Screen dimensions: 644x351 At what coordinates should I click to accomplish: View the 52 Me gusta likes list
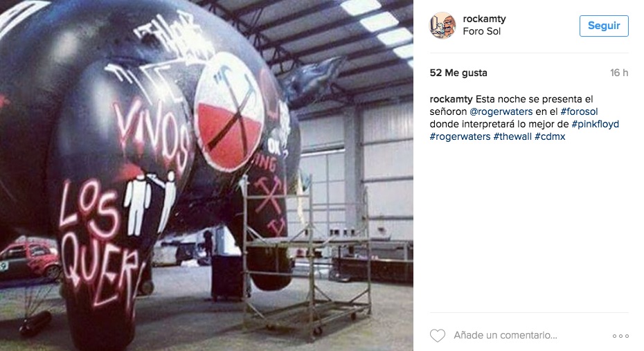(x=458, y=73)
